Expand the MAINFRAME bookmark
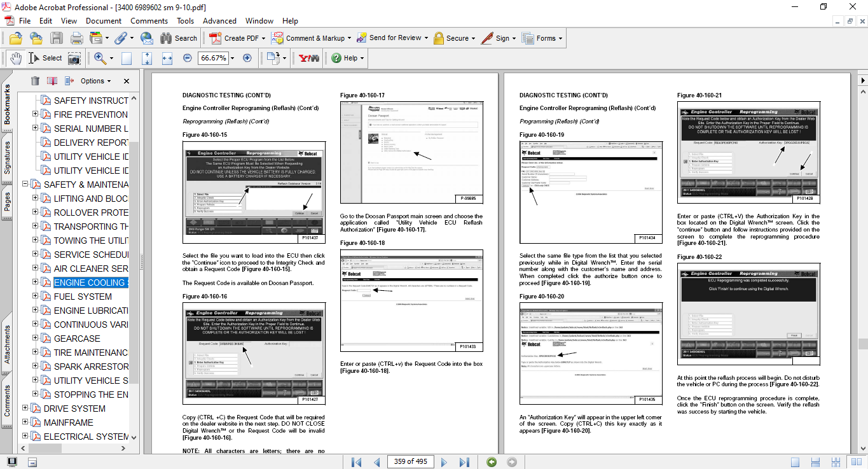Screen dimensions: 868x469 click(x=25, y=423)
